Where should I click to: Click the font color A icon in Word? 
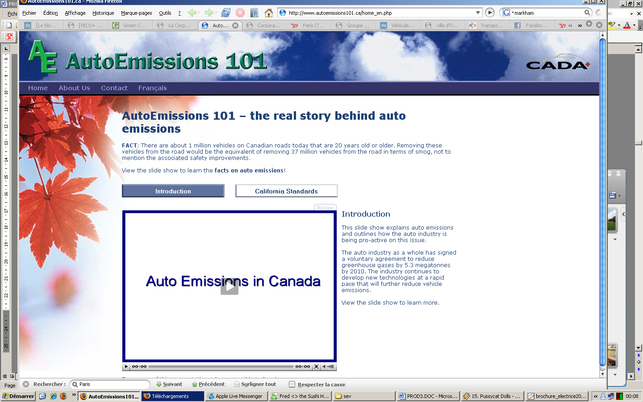click(627, 25)
